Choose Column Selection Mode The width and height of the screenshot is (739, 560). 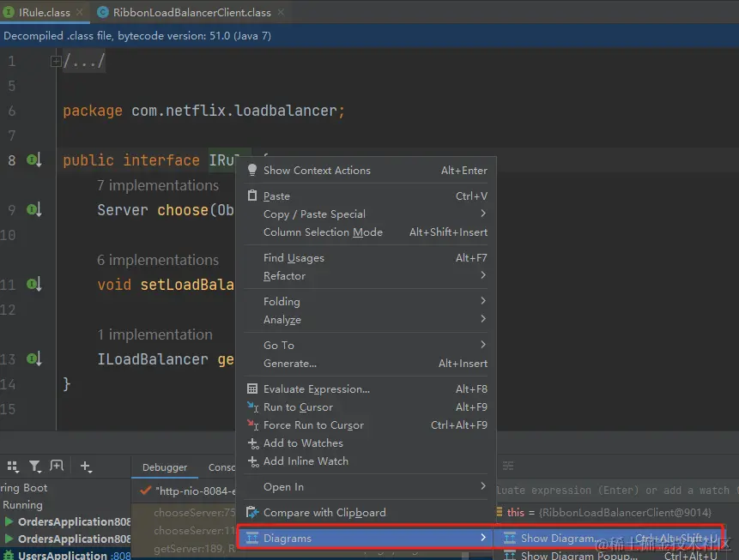pyautogui.click(x=366, y=232)
